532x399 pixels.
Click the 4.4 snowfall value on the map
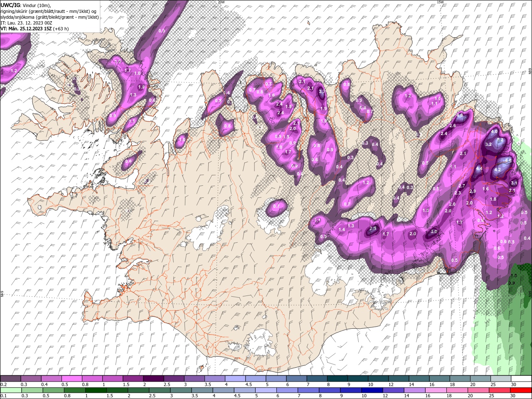point(479,169)
